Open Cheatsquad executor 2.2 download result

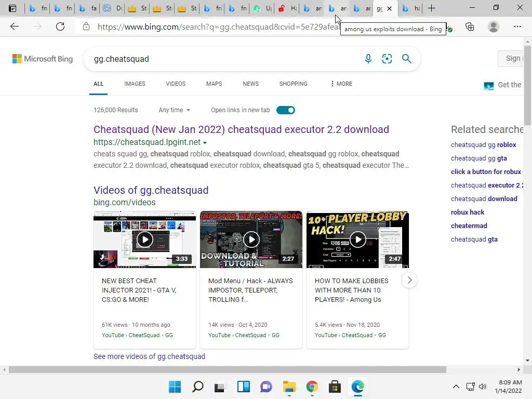(x=241, y=129)
